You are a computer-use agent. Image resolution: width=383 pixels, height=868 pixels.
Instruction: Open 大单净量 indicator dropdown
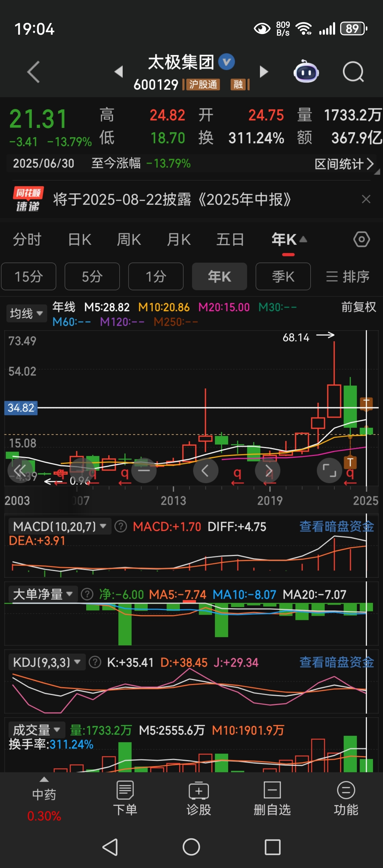coord(43,594)
